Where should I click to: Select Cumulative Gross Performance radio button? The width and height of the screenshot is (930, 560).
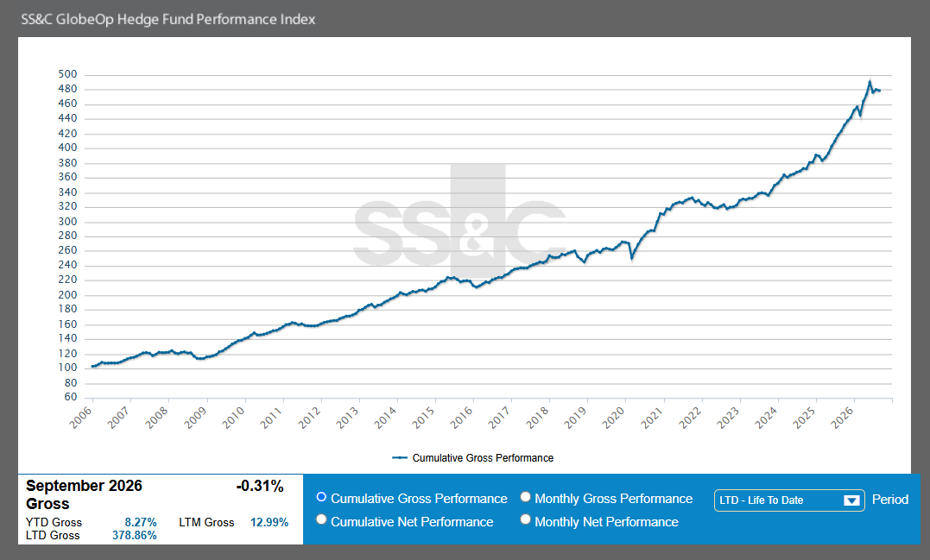tap(321, 497)
